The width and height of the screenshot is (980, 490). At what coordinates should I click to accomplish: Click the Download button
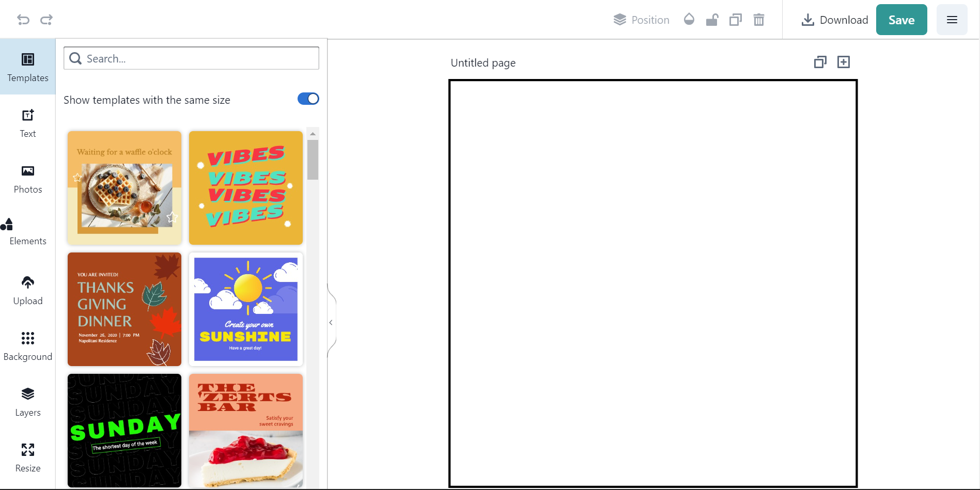tap(834, 20)
